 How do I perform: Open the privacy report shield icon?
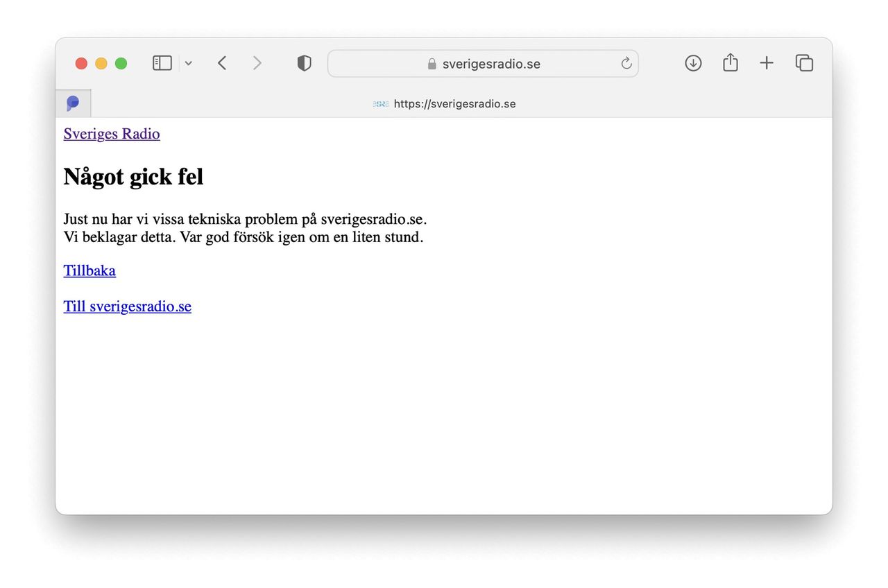tap(304, 63)
